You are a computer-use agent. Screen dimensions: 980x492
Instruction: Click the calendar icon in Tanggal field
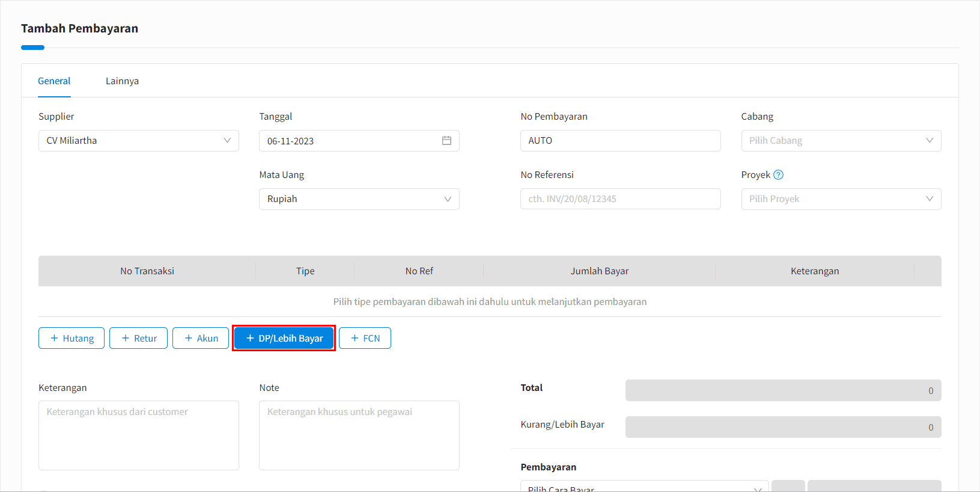446,141
